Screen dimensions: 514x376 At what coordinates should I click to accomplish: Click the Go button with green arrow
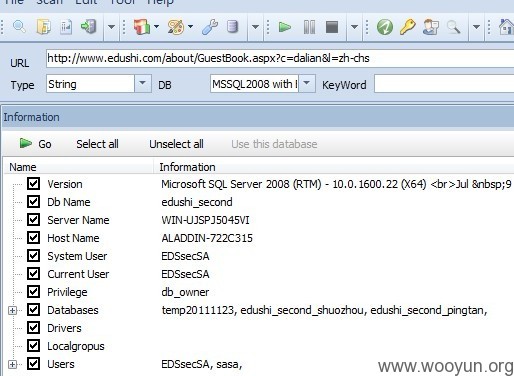point(35,144)
